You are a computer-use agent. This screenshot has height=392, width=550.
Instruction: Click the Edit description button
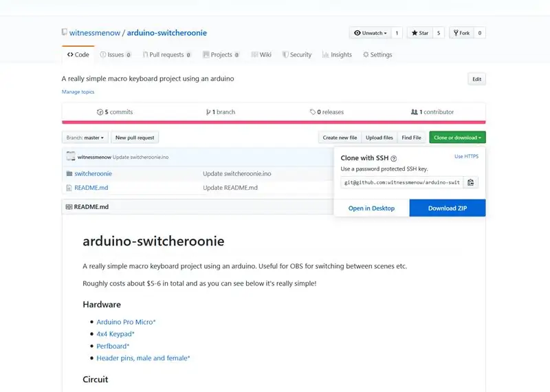pos(476,79)
